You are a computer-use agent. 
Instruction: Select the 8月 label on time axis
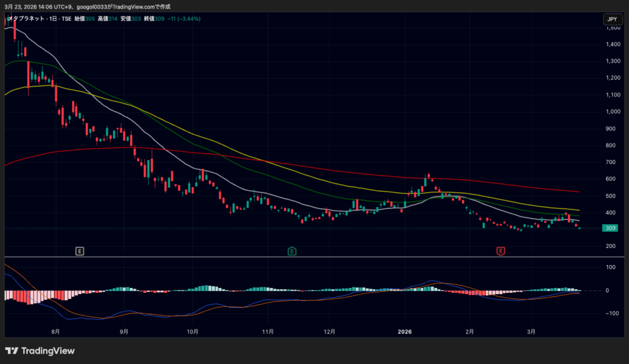click(x=56, y=331)
